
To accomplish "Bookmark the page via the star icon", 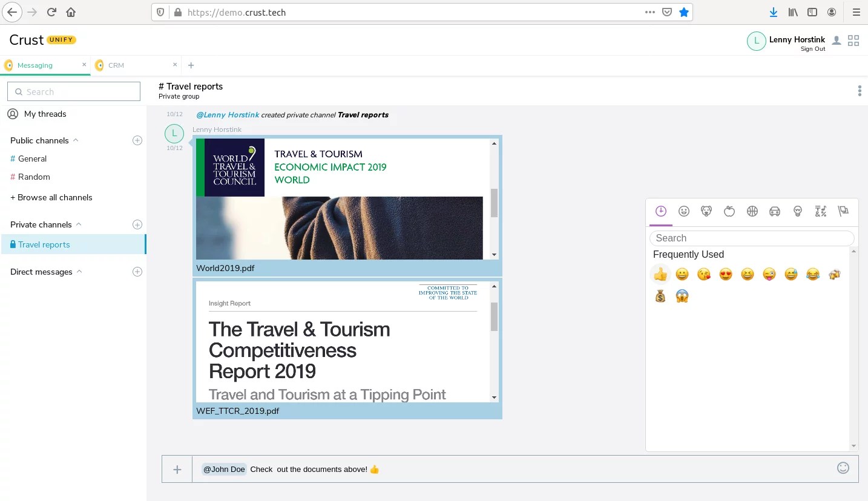I will point(684,12).
